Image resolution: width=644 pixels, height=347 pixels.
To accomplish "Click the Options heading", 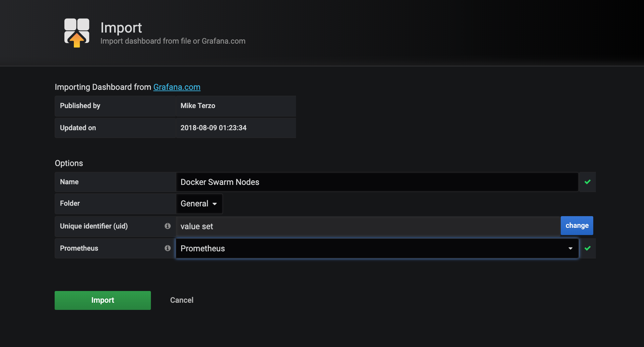I will pos(69,163).
